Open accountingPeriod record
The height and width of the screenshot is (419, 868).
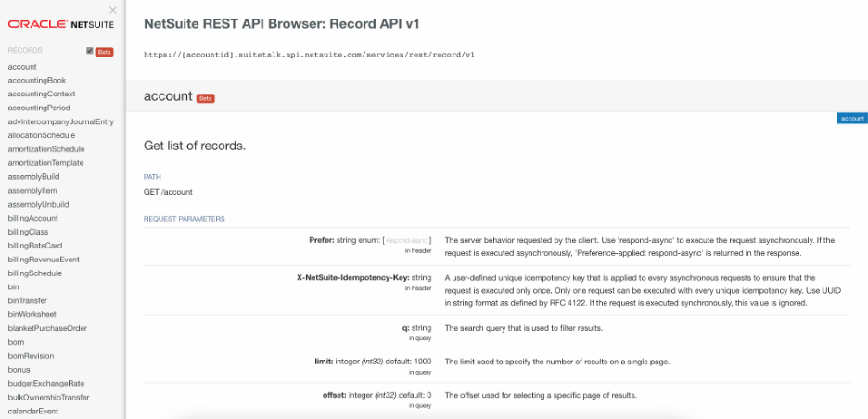[x=39, y=108]
